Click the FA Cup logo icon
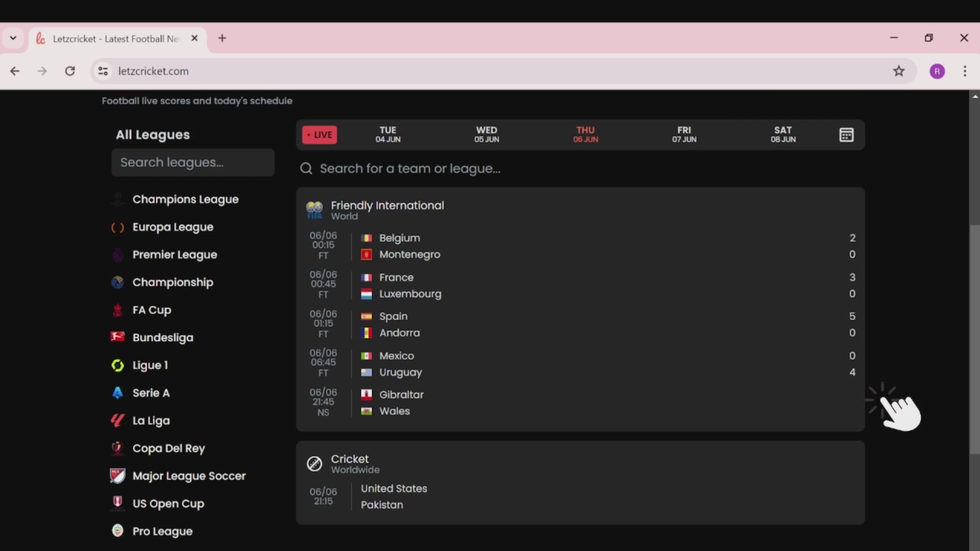The height and width of the screenshot is (551, 980). point(117,310)
